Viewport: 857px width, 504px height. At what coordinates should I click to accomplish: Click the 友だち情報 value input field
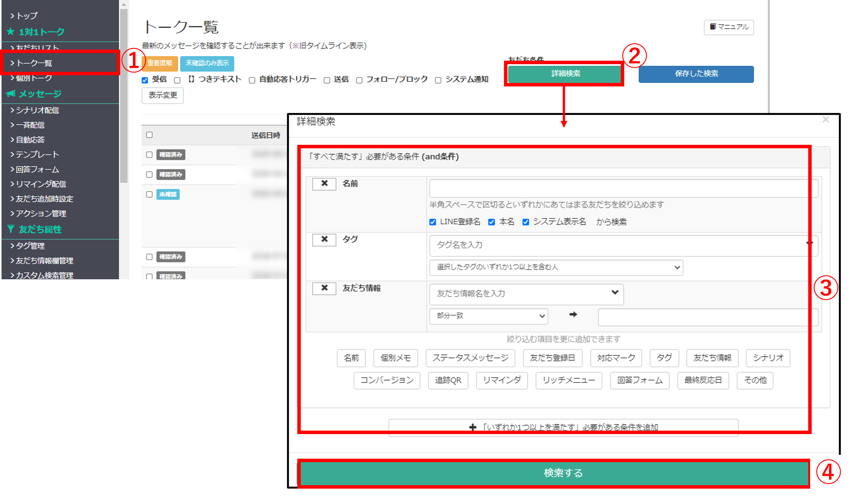[x=708, y=317]
